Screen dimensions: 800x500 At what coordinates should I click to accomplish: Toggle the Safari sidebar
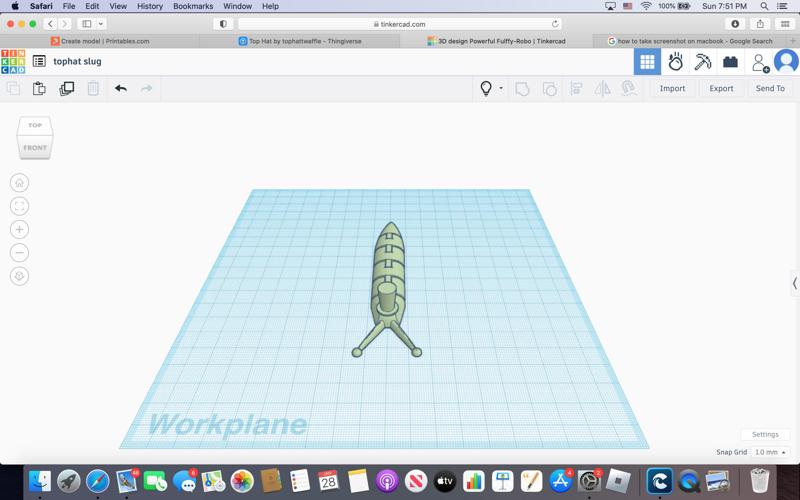87,23
